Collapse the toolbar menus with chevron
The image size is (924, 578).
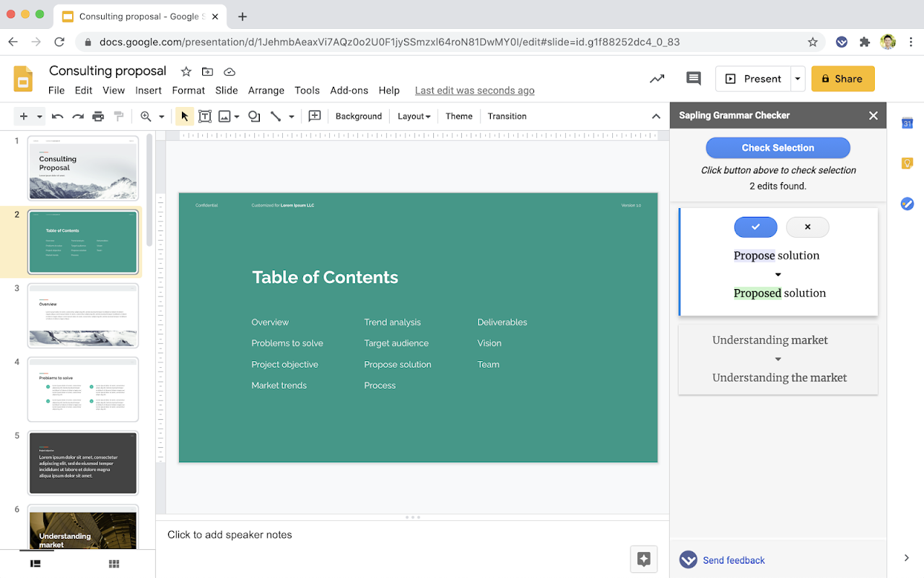coord(656,116)
